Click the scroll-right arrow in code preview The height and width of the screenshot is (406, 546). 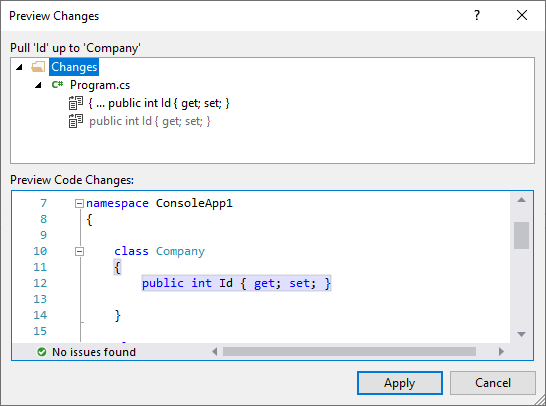501,352
